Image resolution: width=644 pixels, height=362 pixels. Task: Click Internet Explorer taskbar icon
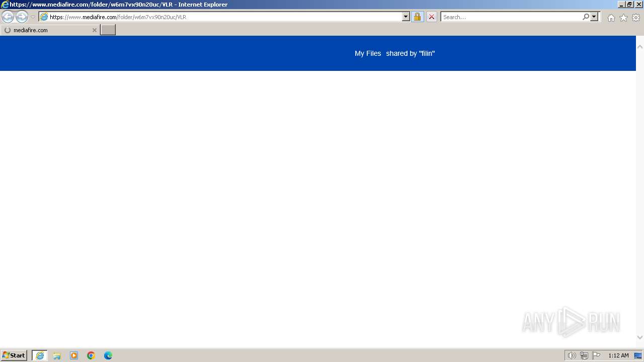point(40,355)
